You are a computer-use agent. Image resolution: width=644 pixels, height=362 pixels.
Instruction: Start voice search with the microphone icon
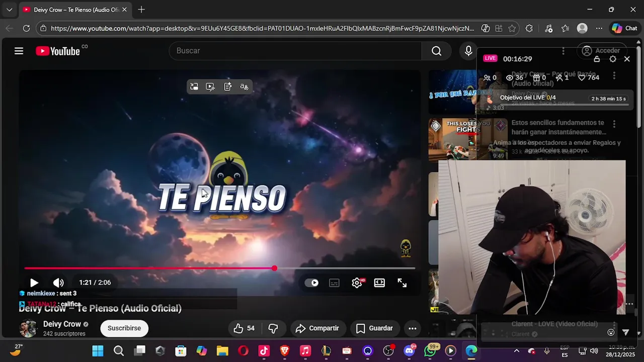(468, 51)
